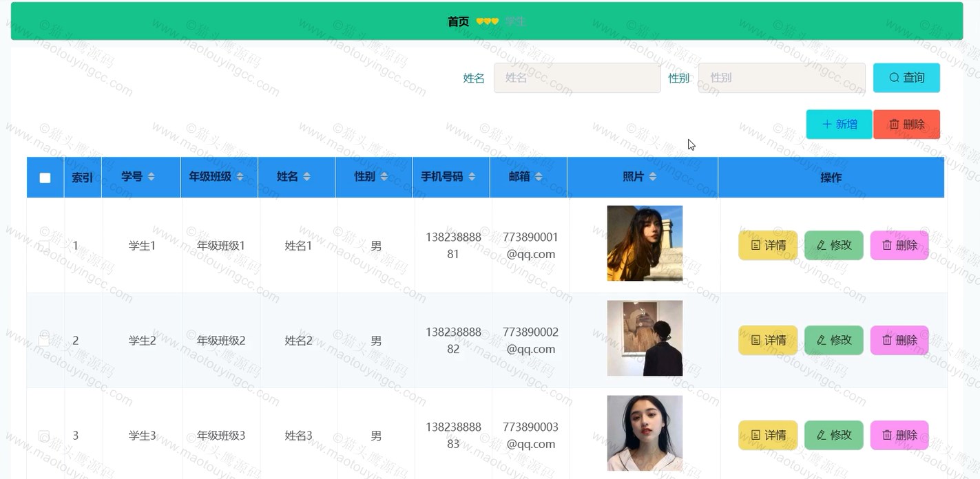The image size is (980, 479).
Task: Click the red 删除 button above the table
Action: point(906,125)
